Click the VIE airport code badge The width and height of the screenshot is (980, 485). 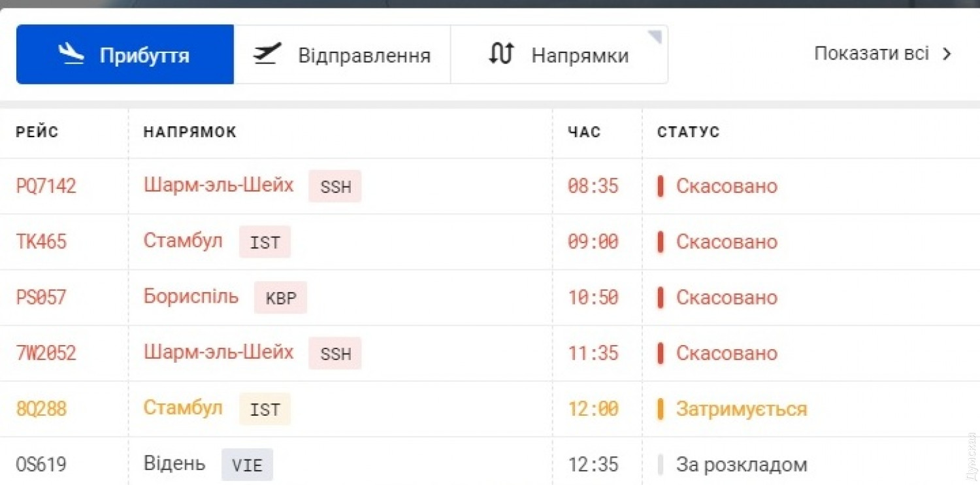tap(247, 465)
